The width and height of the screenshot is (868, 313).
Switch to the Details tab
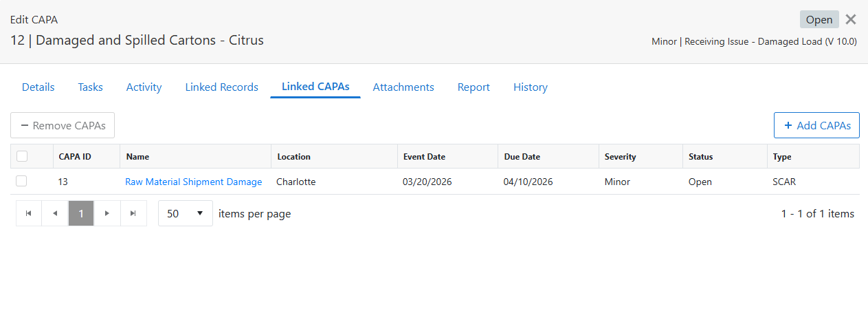[x=38, y=87]
